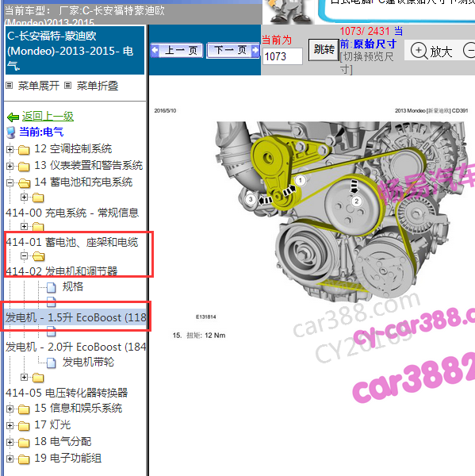The height and width of the screenshot is (476, 475).
Task: Click 菜单展开 to expand all menus
Action: [x=39, y=86]
